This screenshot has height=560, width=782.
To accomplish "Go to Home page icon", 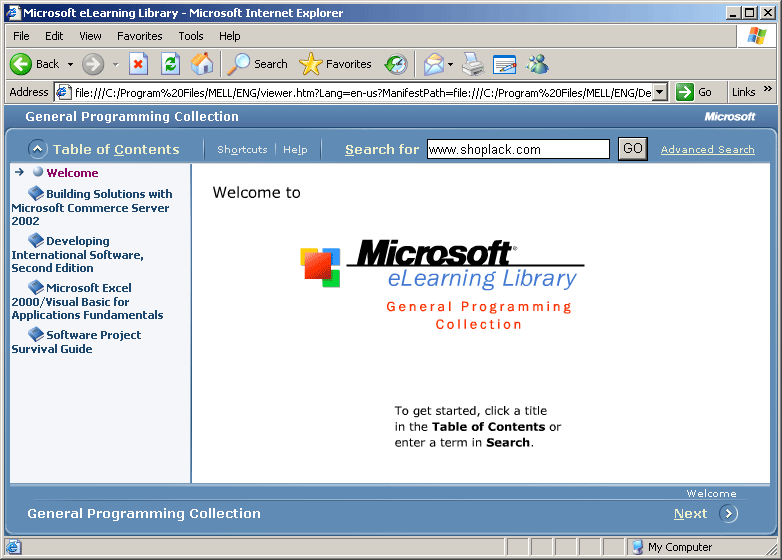I will 202,64.
